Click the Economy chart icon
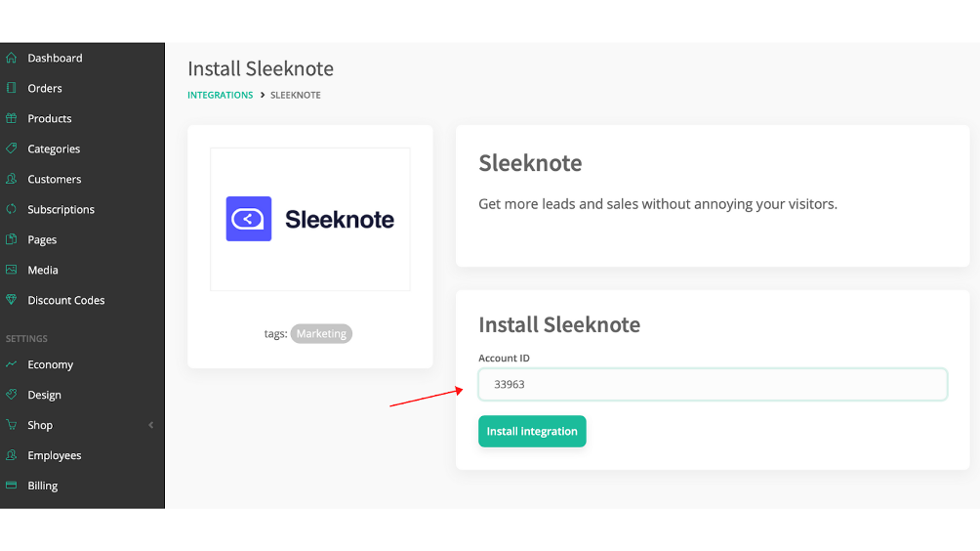980x551 pixels. tap(12, 364)
